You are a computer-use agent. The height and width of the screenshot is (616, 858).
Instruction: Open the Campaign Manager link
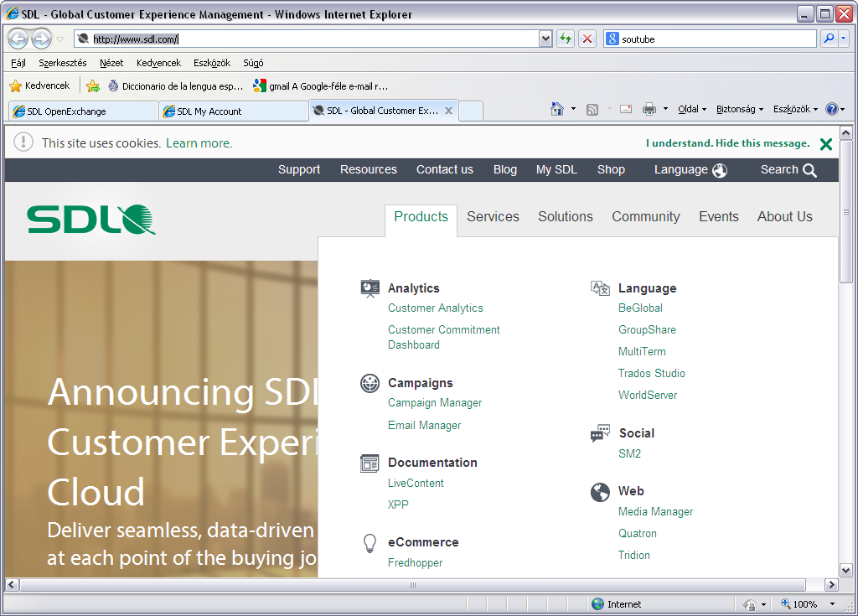[x=435, y=403]
